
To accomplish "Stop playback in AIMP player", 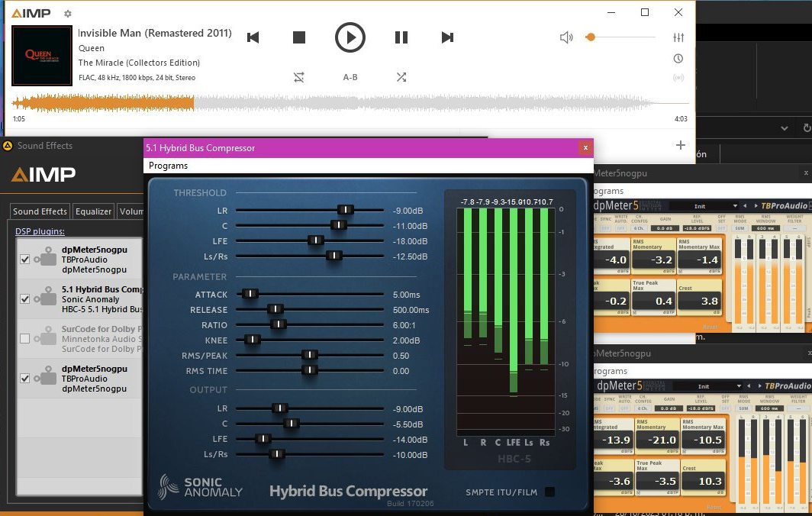I will (299, 37).
